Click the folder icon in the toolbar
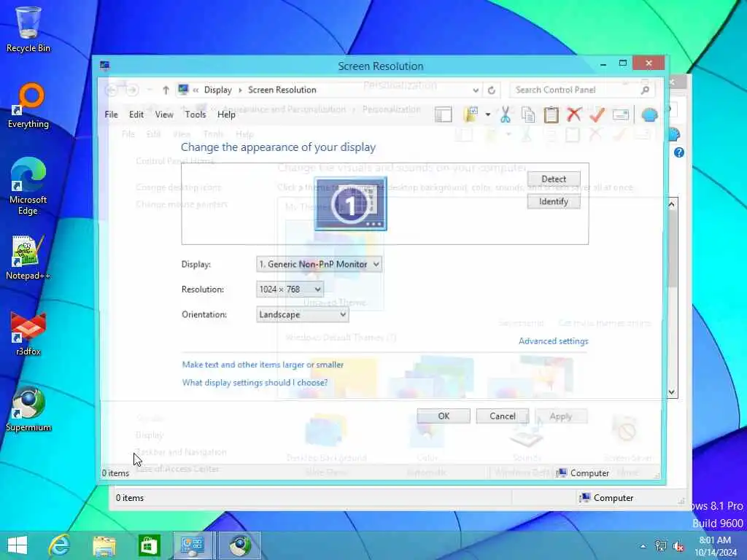The width and height of the screenshot is (747, 560). tap(471, 114)
